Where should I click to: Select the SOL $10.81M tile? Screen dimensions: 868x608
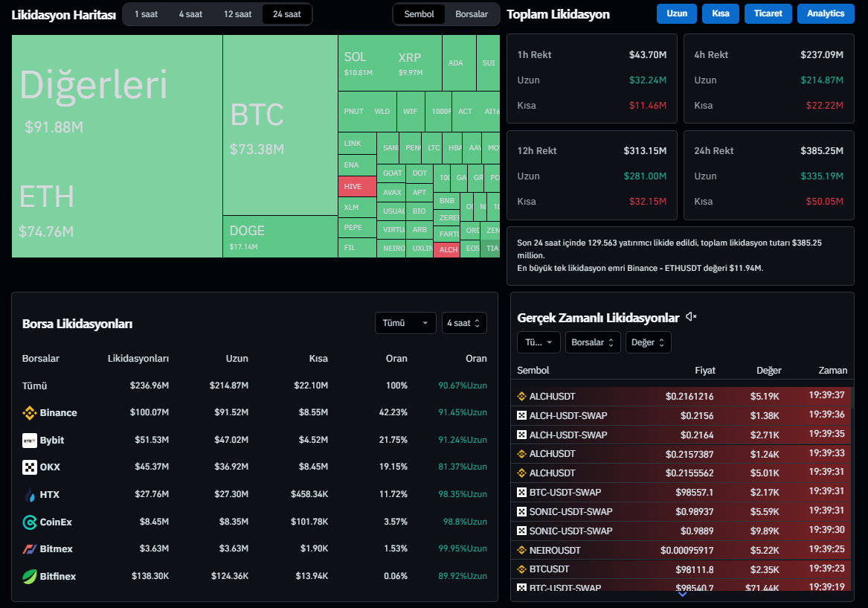[x=363, y=63]
